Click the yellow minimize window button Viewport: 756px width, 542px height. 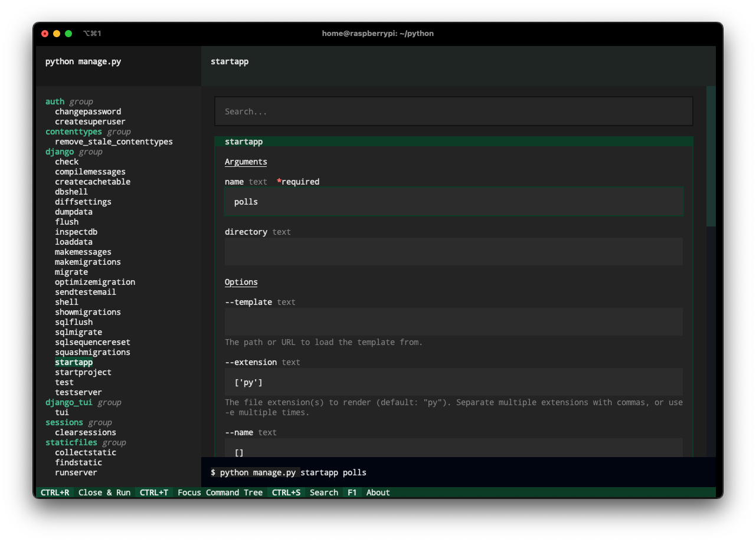(57, 34)
